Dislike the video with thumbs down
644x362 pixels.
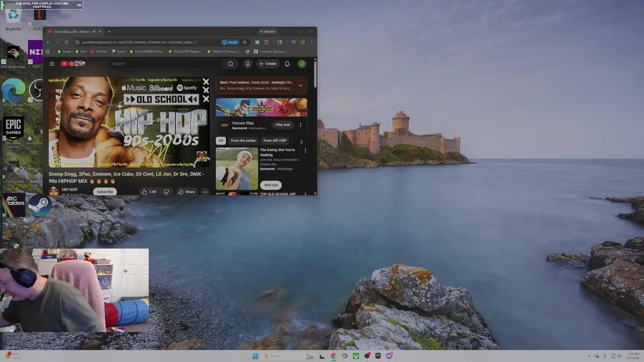[167, 192]
